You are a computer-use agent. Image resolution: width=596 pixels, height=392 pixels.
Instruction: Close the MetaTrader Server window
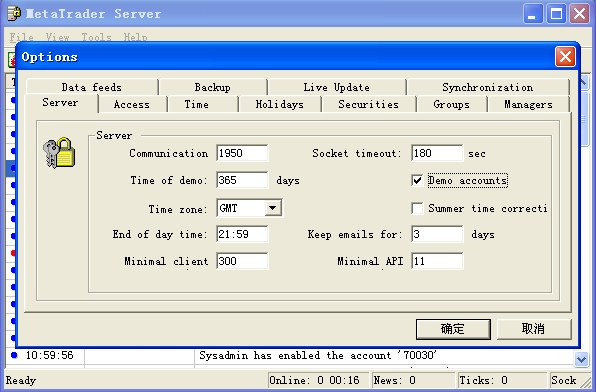pos(580,14)
